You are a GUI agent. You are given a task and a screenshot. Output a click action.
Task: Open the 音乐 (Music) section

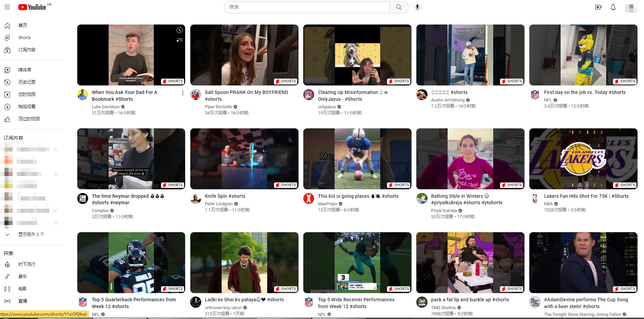[22, 276]
